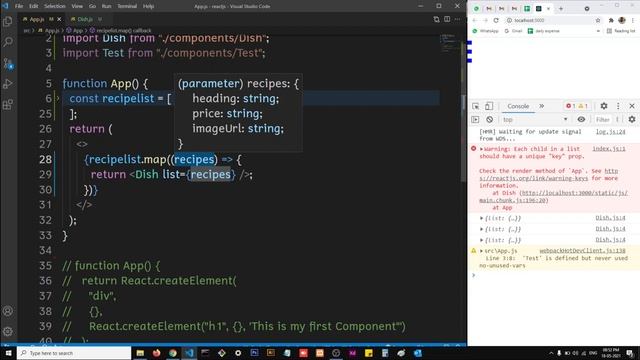Open the daily expense bookmark
This screenshot has width=640, height=360.
[x=543, y=31]
